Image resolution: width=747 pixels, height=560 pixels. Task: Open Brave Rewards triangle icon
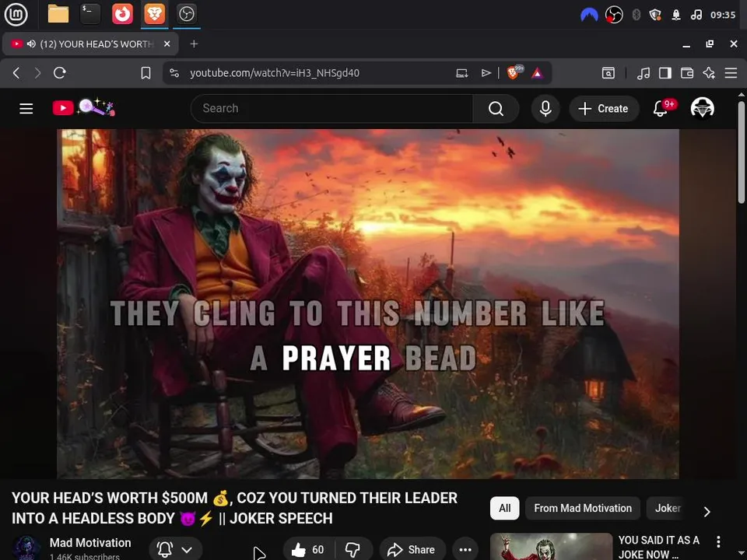538,73
